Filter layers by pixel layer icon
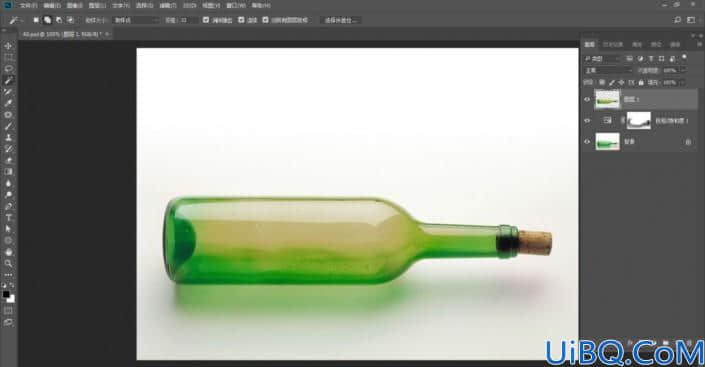The width and height of the screenshot is (705, 367). coord(629,59)
